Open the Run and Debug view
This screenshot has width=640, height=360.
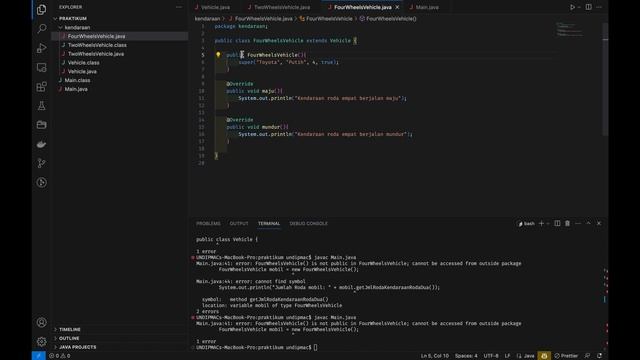click(41, 48)
